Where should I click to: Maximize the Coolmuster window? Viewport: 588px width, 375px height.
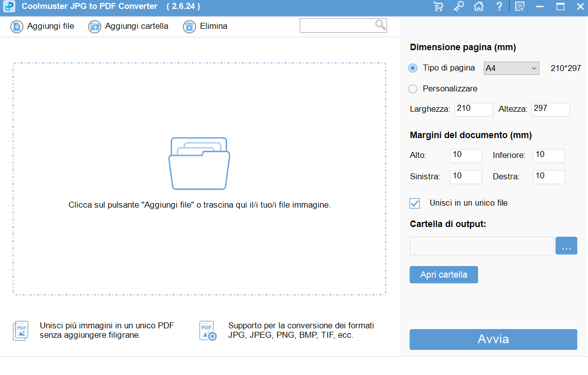(x=560, y=6)
